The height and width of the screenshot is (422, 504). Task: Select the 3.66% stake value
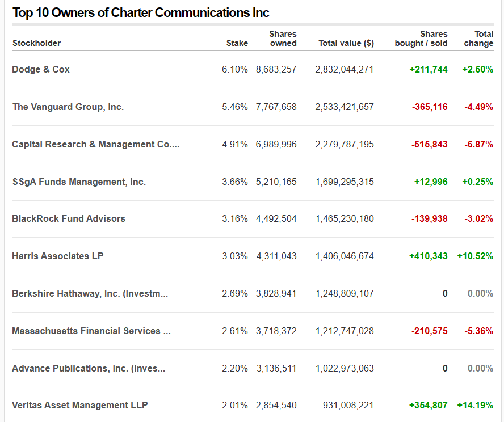[x=235, y=182]
